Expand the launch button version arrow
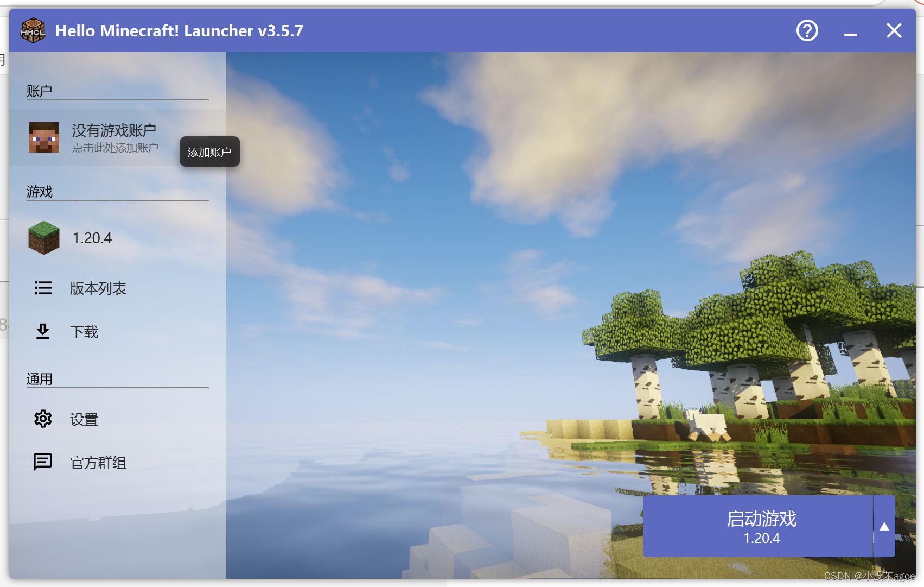Image resolution: width=924 pixels, height=587 pixels. point(884,526)
